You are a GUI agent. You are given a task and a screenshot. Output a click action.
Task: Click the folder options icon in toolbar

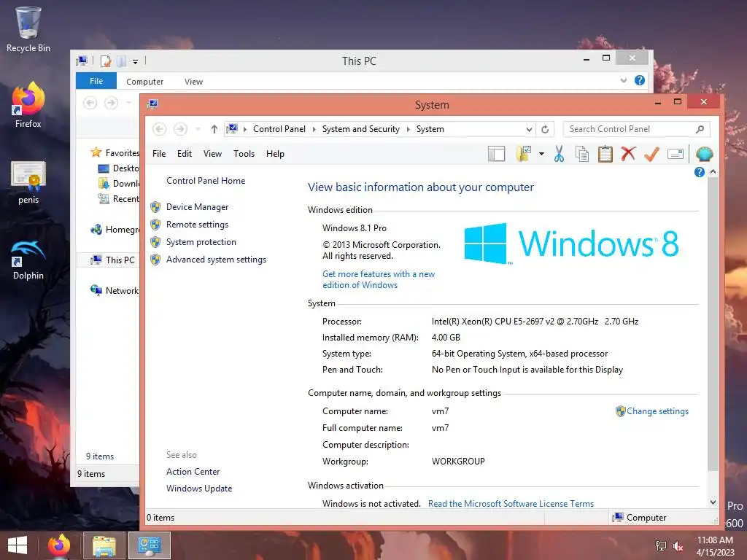tap(524, 154)
